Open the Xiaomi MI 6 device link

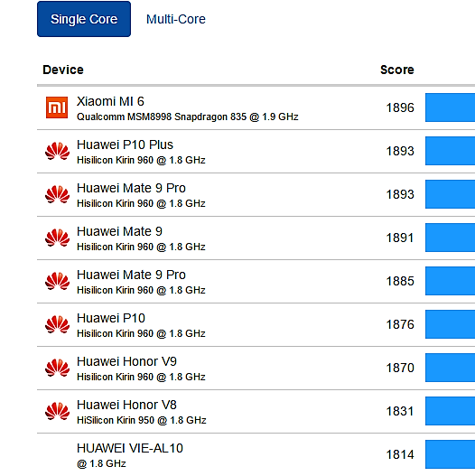coord(110,101)
